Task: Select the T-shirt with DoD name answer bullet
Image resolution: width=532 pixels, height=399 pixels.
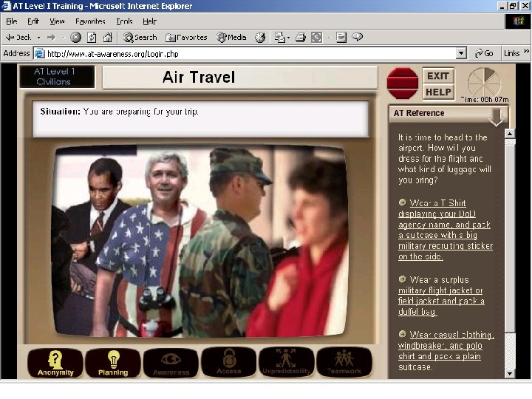Action: (403, 202)
